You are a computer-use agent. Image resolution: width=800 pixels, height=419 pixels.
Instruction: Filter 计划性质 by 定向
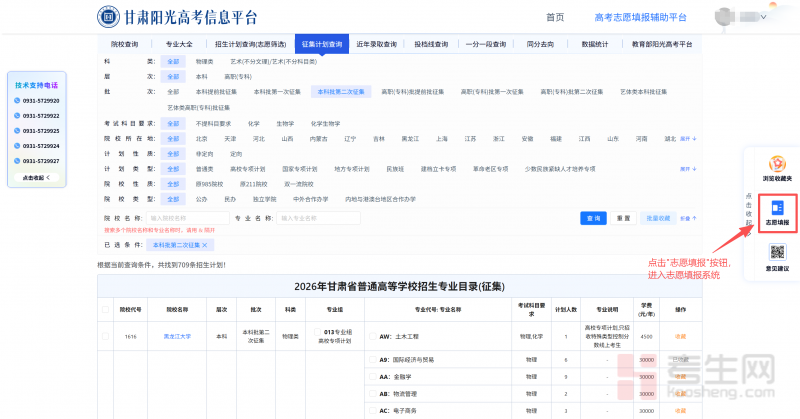click(x=236, y=154)
